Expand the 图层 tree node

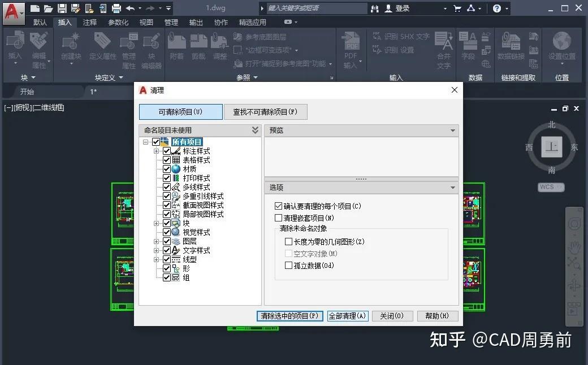(x=157, y=241)
